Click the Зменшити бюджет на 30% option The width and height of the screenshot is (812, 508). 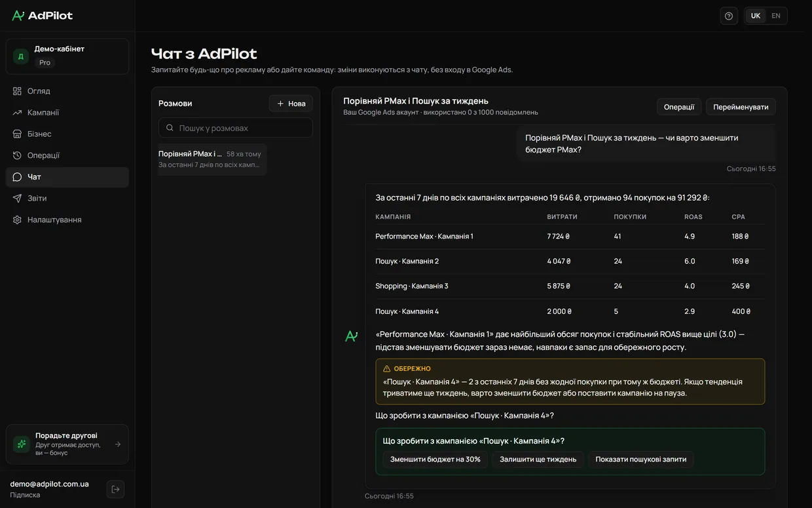pyautogui.click(x=435, y=459)
